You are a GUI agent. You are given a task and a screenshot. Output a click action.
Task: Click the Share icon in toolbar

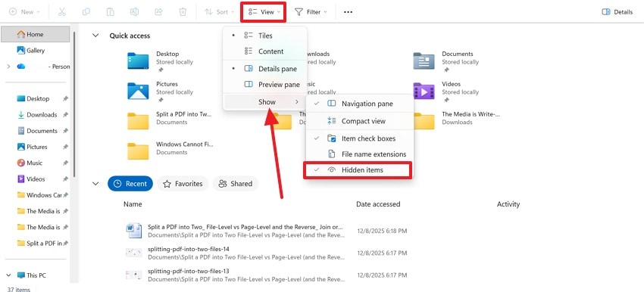coord(158,12)
